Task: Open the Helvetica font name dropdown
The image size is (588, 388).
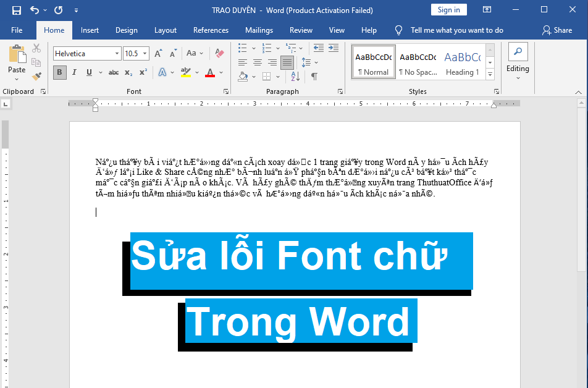Action: (x=117, y=54)
